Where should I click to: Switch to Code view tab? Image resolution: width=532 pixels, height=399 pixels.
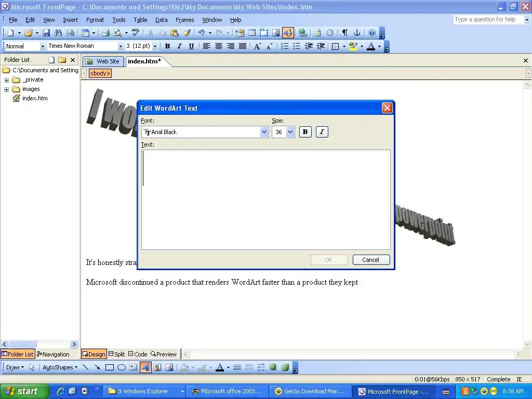click(x=138, y=354)
